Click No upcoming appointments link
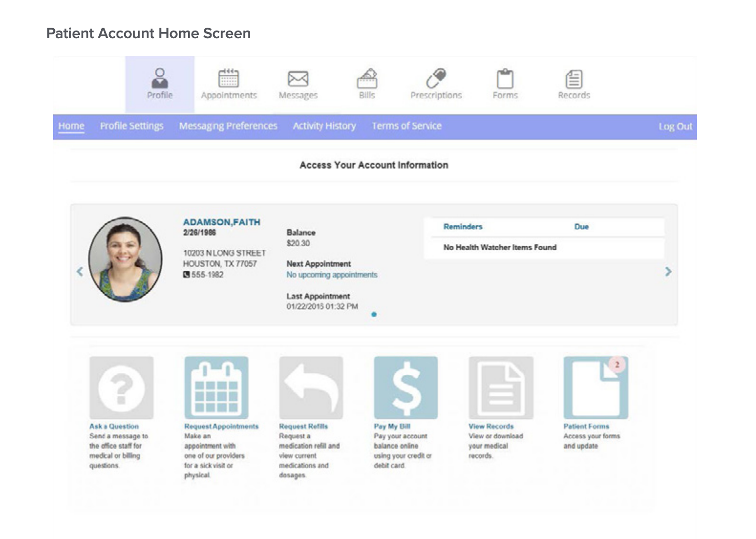 click(x=332, y=275)
